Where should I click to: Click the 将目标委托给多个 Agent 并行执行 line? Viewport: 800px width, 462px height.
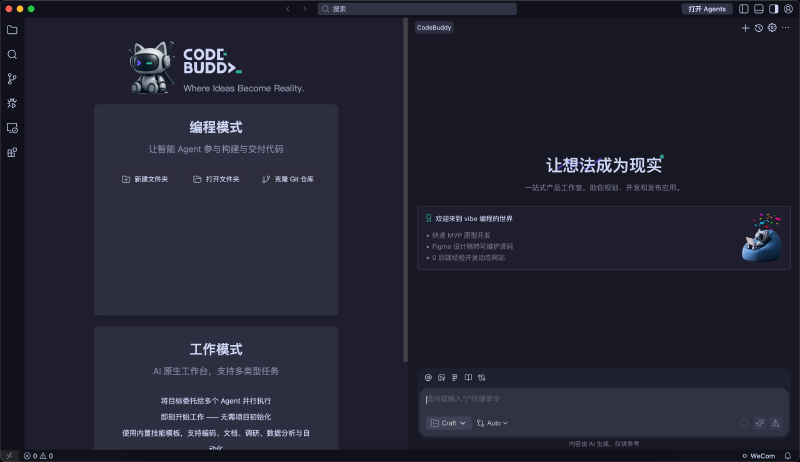[x=216, y=401]
